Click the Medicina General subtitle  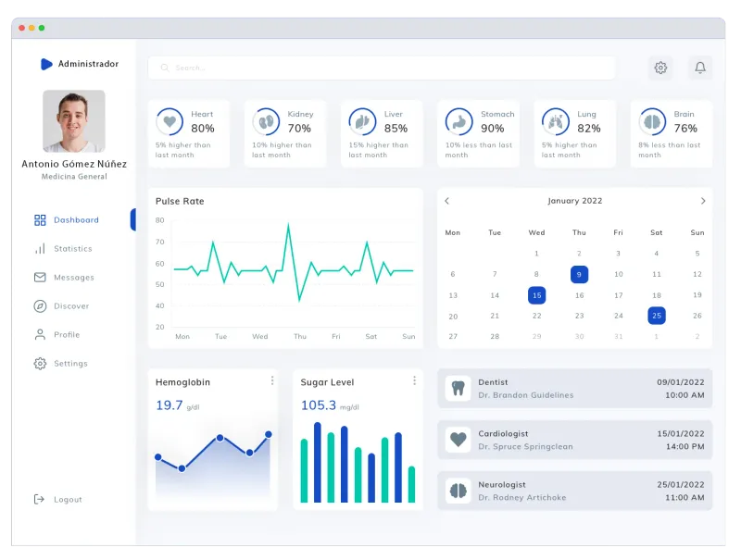click(x=74, y=177)
